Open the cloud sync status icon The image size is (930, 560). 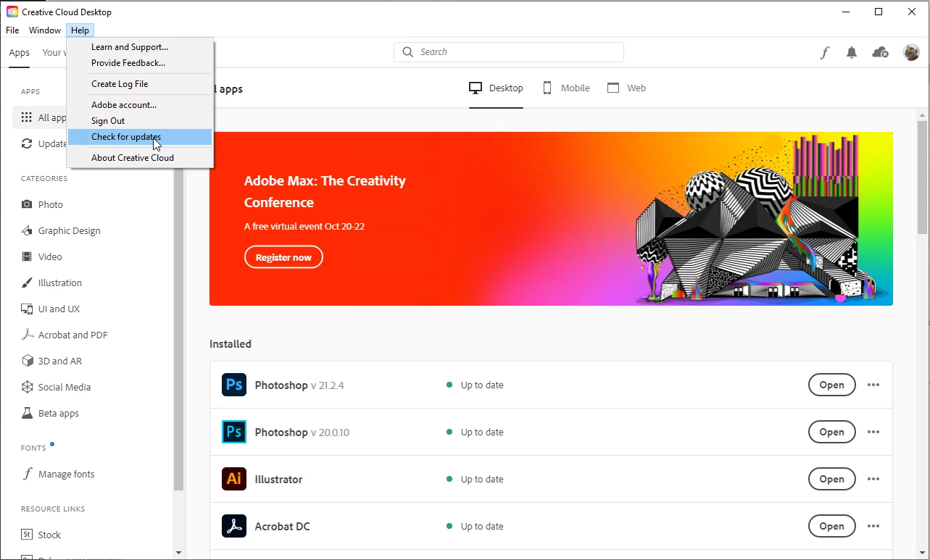(880, 52)
